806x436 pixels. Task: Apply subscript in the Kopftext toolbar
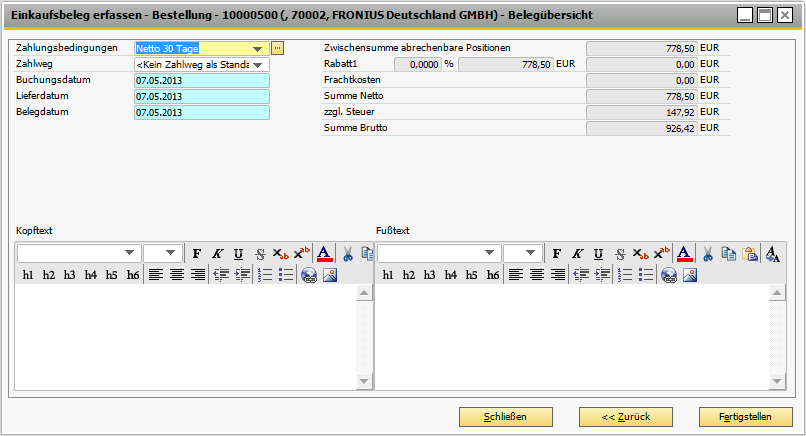tap(280, 254)
